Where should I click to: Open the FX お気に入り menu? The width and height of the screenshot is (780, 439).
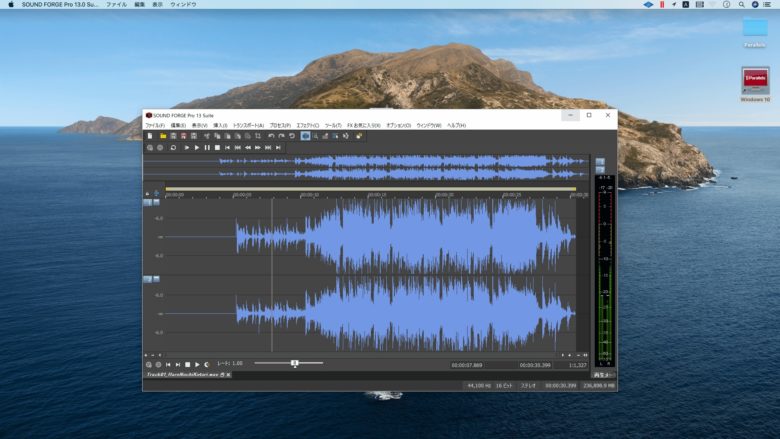(364, 125)
